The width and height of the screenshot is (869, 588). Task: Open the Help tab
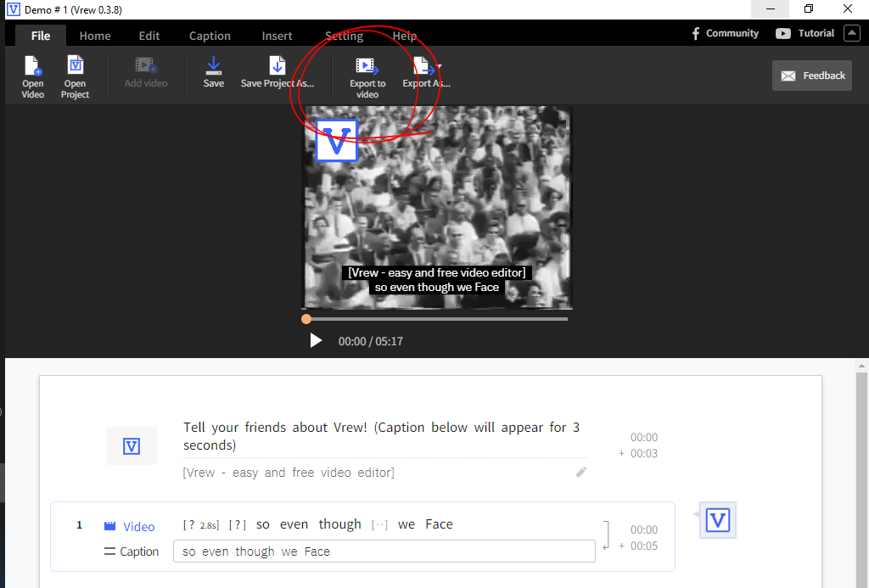(x=405, y=36)
